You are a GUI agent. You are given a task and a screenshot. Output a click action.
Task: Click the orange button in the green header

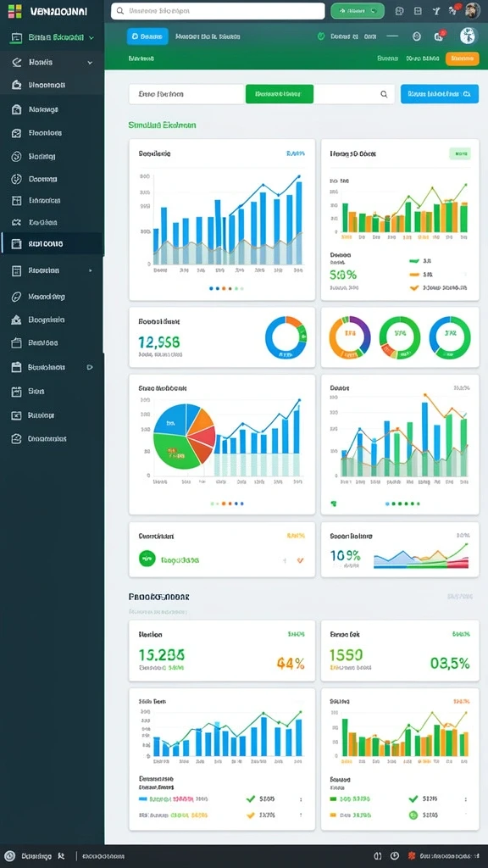point(462,58)
